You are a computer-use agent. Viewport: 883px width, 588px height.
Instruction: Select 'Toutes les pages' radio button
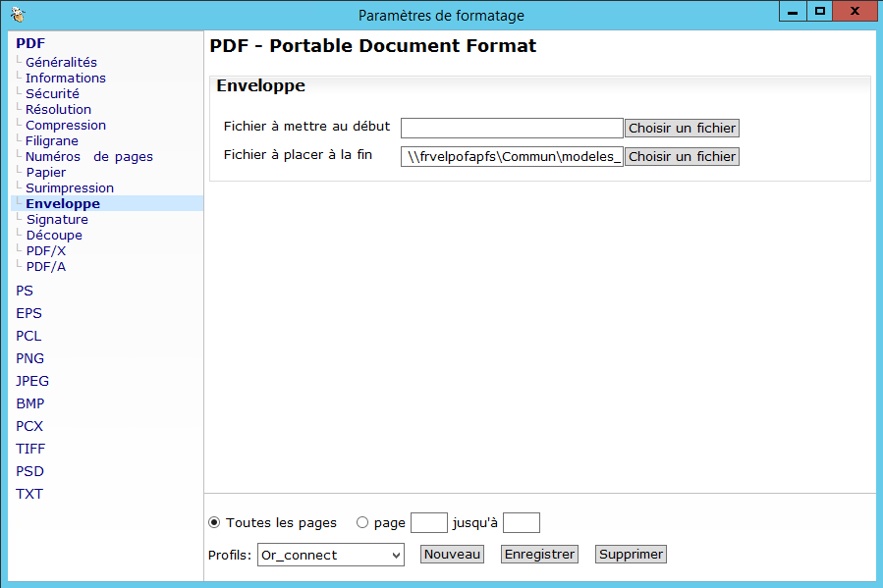point(215,523)
